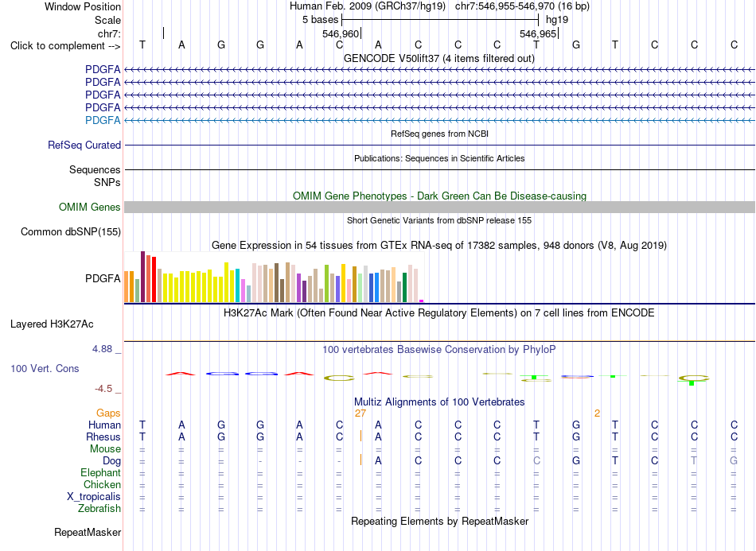The height and width of the screenshot is (551, 756).
Task: Select the X_tropicalis species label
Action: pyautogui.click(x=94, y=497)
